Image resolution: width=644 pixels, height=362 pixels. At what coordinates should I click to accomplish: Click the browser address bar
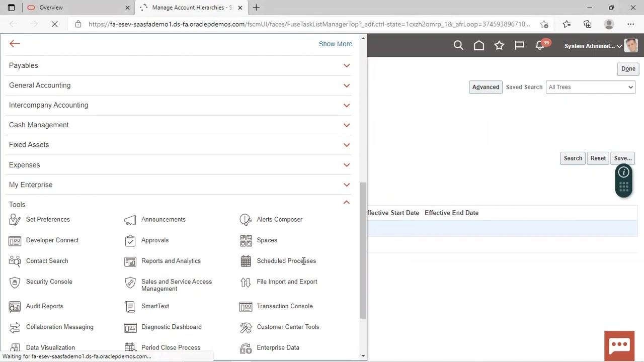[x=309, y=24]
